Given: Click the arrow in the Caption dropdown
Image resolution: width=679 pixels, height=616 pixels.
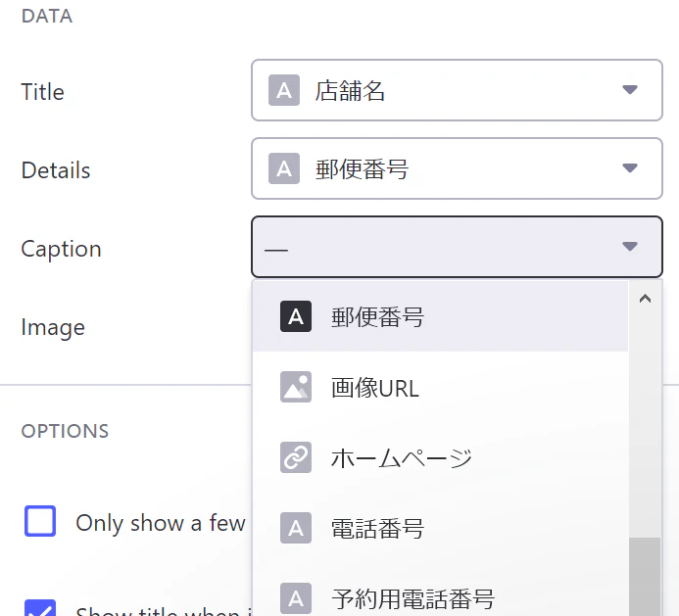Looking at the screenshot, I should point(630,247).
